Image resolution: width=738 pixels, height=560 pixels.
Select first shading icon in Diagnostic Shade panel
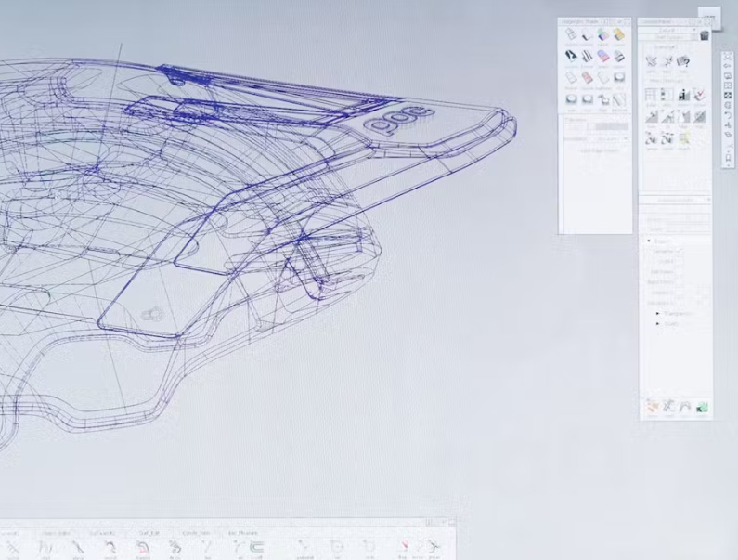pyautogui.click(x=572, y=34)
